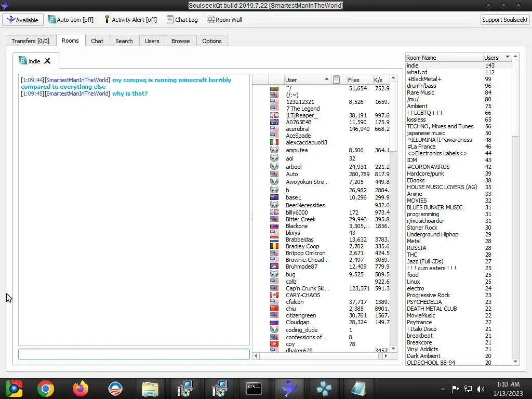The image size is (532, 399).
Task: Click the flag beside chiu
Action: [274, 309]
